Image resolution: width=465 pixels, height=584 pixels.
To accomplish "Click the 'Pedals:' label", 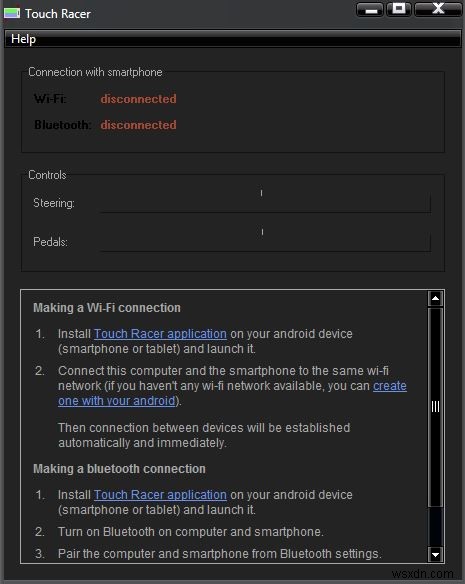I will tap(50, 242).
